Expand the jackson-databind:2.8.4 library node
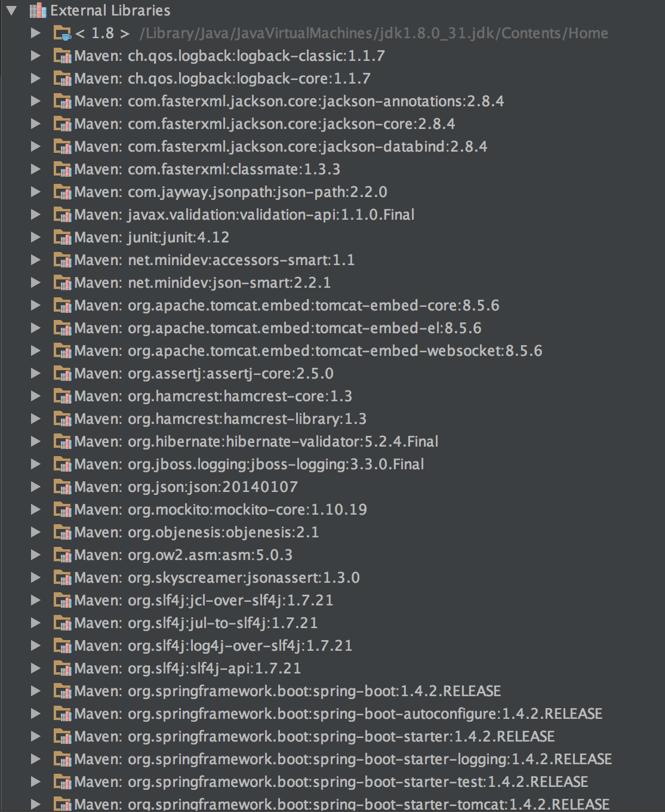Image resolution: width=665 pixels, height=812 pixels. (36, 146)
